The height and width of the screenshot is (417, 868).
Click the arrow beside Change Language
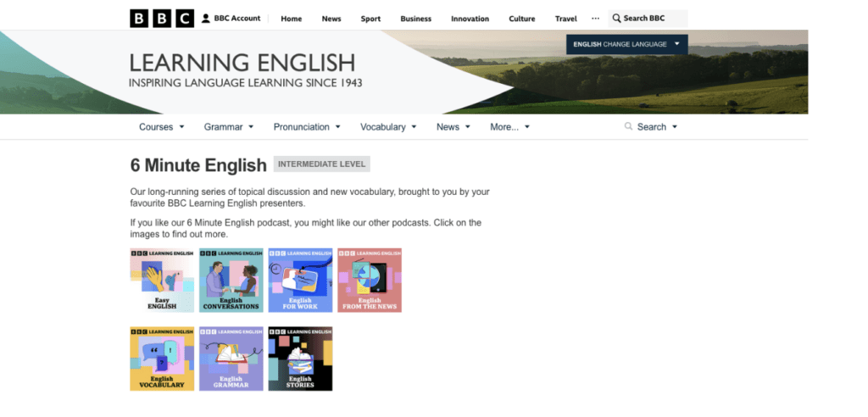[677, 44]
